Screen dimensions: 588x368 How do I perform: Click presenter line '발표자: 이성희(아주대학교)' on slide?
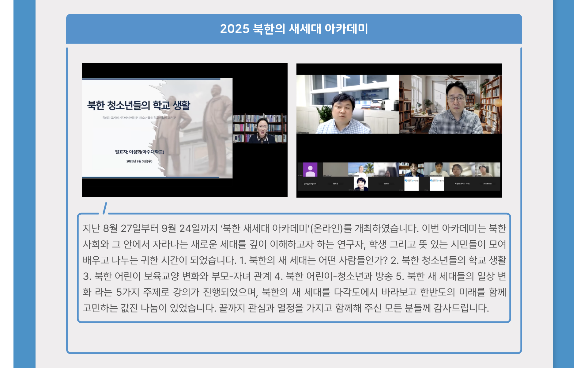tap(139, 152)
